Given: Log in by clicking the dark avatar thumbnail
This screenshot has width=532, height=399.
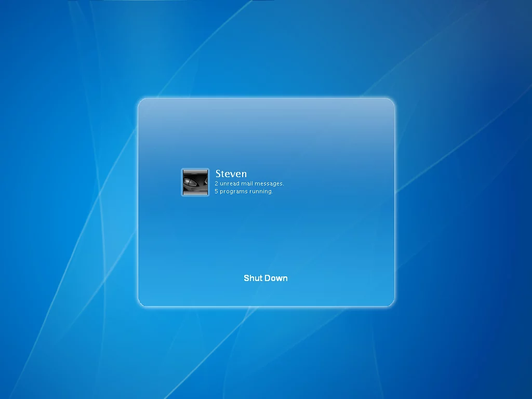Looking at the screenshot, I should 195,182.
